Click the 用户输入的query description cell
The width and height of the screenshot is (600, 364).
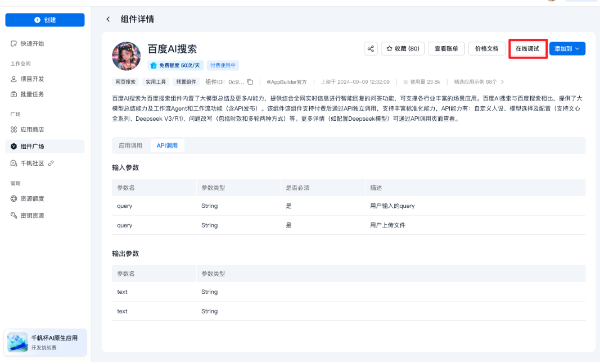point(392,206)
